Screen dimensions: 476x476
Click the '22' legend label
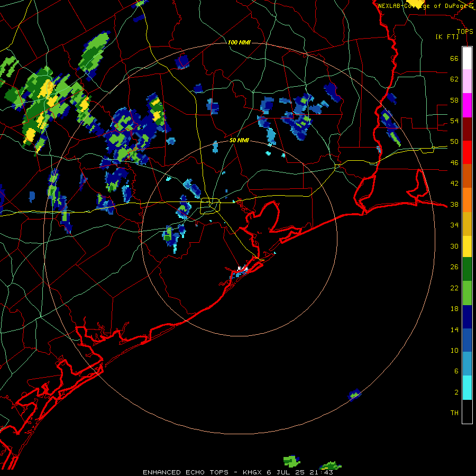pos(454,288)
